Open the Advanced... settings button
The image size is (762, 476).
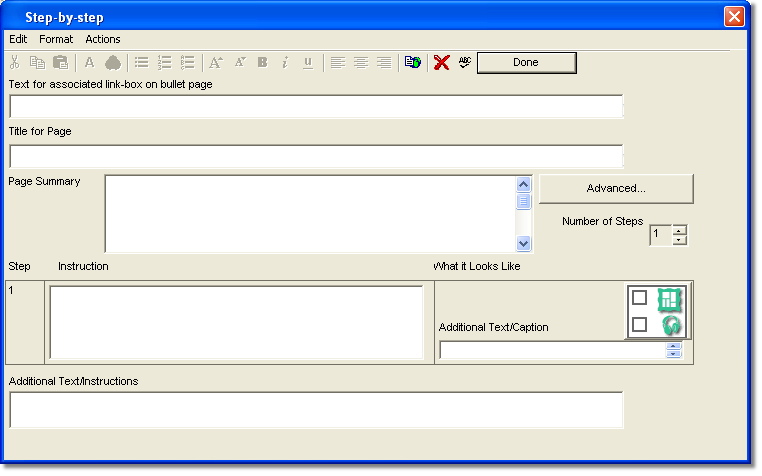click(x=615, y=188)
